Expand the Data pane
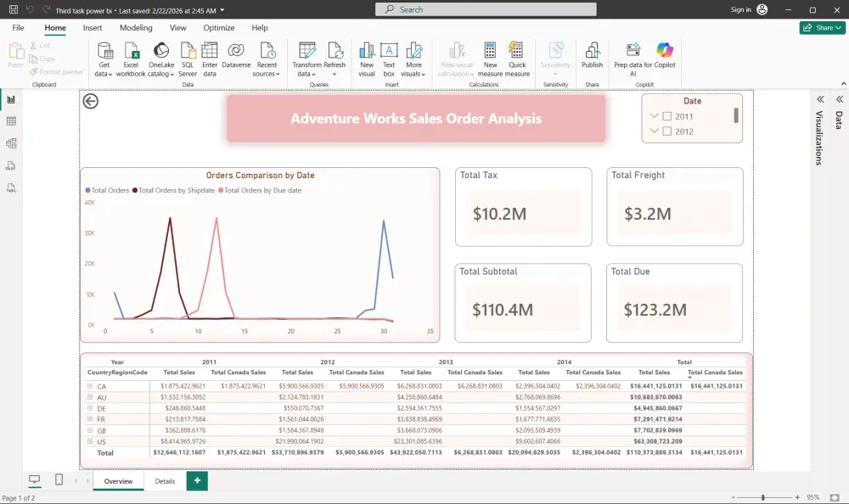This screenshot has height=504, width=849. coord(840,99)
